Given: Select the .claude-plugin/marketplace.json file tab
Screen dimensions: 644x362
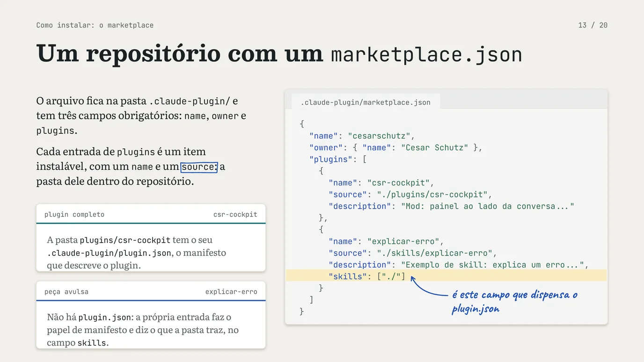Looking at the screenshot, I should 366,102.
